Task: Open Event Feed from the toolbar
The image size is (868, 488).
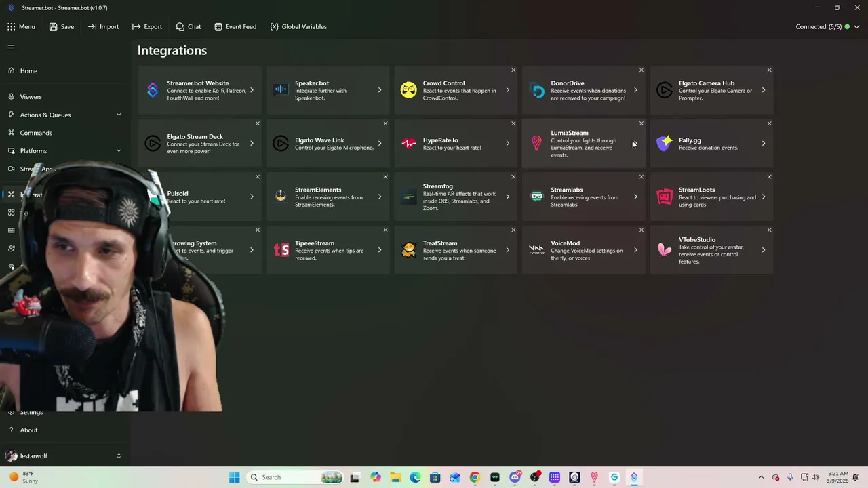Action: (235, 26)
